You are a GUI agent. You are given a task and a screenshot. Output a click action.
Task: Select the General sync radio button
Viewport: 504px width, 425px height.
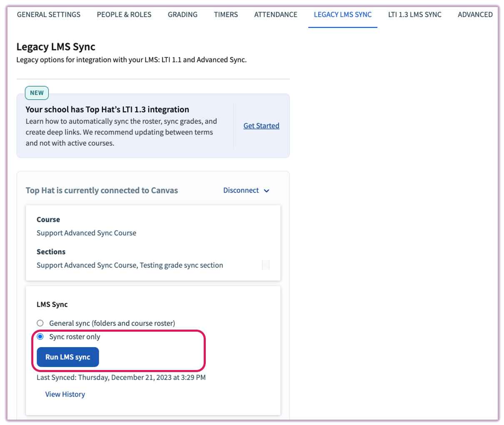pos(40,323)
